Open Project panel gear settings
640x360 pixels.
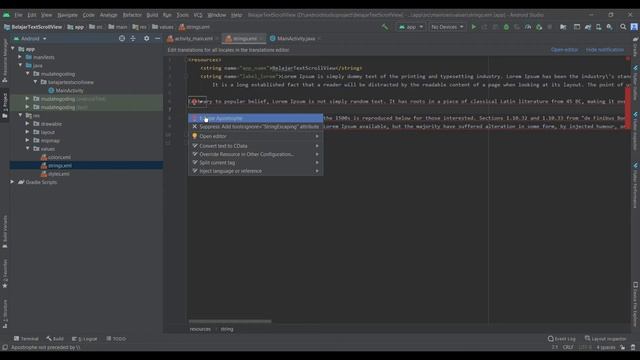(x=146, y=38)
